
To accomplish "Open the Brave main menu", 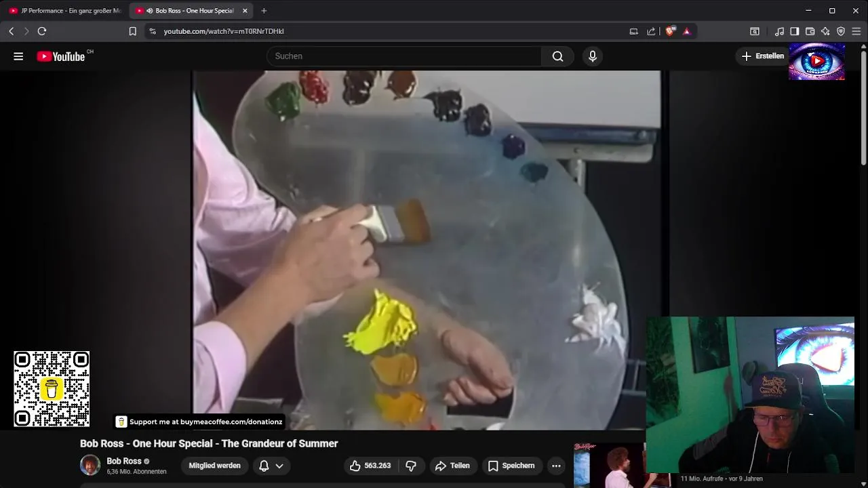I will click(x=856, y=31).
